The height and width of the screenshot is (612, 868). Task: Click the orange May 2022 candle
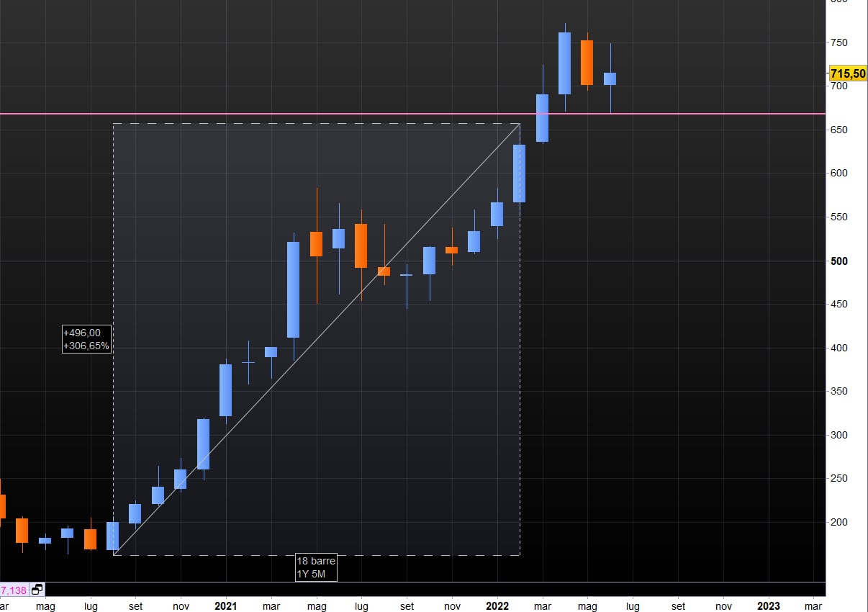click(x=587, y=63)
